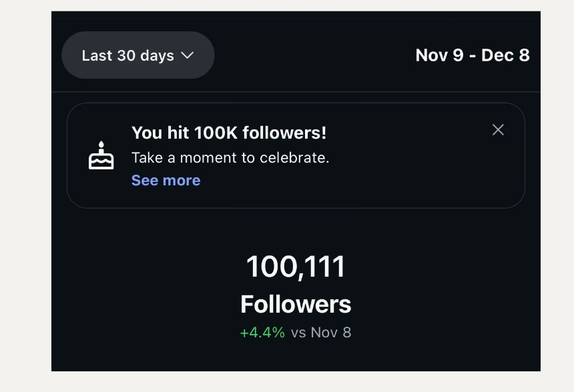Click the green +4.4% growth stat
574x392 pixels.
pyautogui.click(x=262, y=332)
